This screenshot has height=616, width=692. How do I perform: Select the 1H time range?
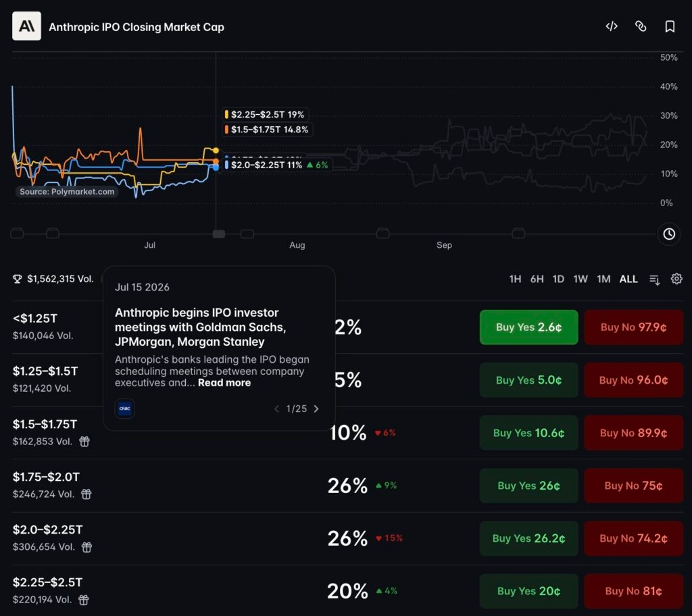[x=515, y=280]
